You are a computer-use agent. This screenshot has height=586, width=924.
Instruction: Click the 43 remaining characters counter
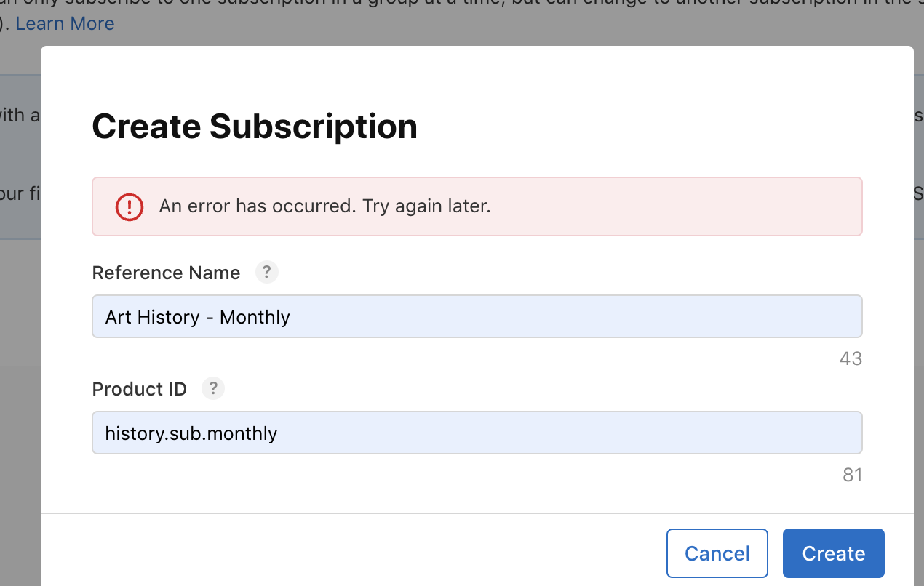pyautogui.click(x=851, y=358)
